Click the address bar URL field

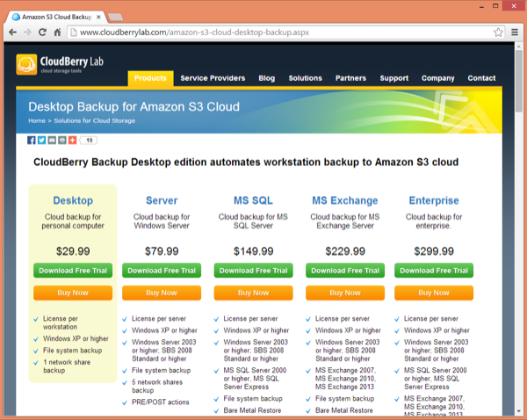pos(285,33)
